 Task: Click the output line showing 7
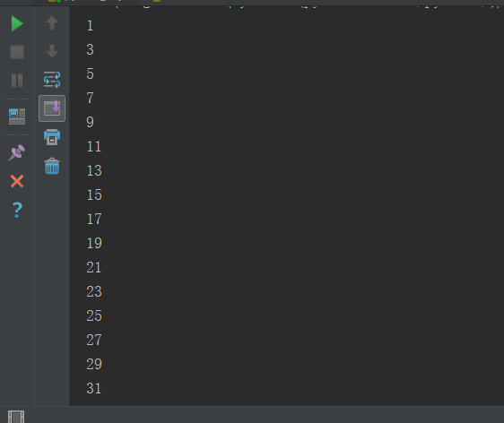90,98
